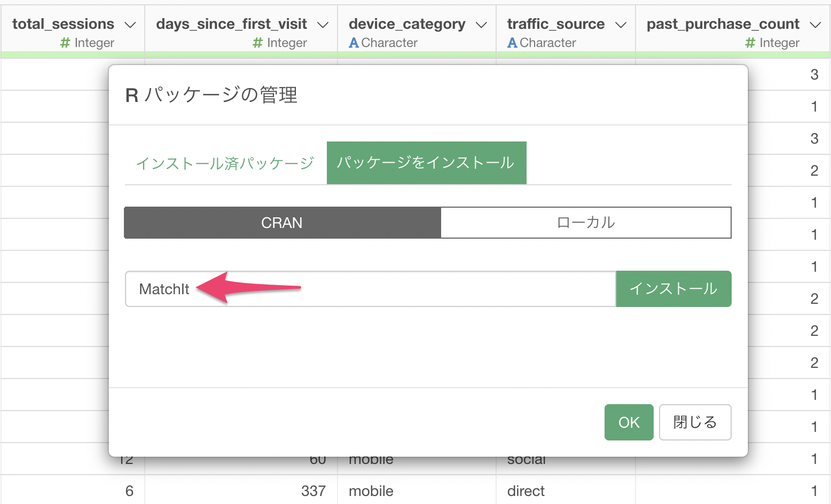Open the device_category column dropdown arrow
The width and height of the screenshot is (831, 504).
[481, 25]
